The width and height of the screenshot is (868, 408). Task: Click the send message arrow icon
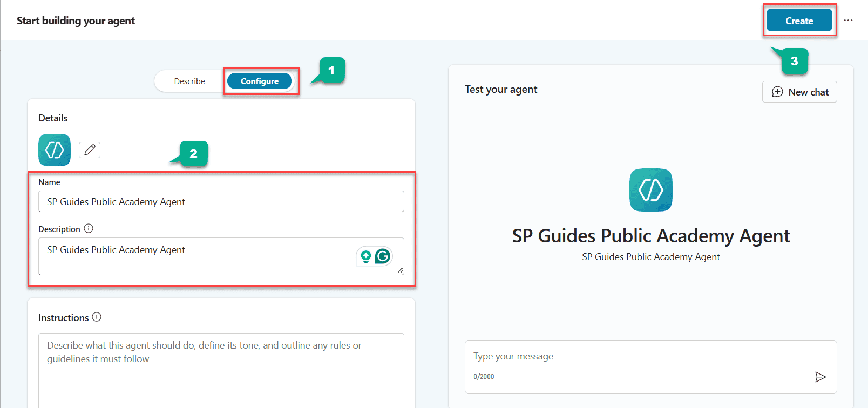(820, 377)
